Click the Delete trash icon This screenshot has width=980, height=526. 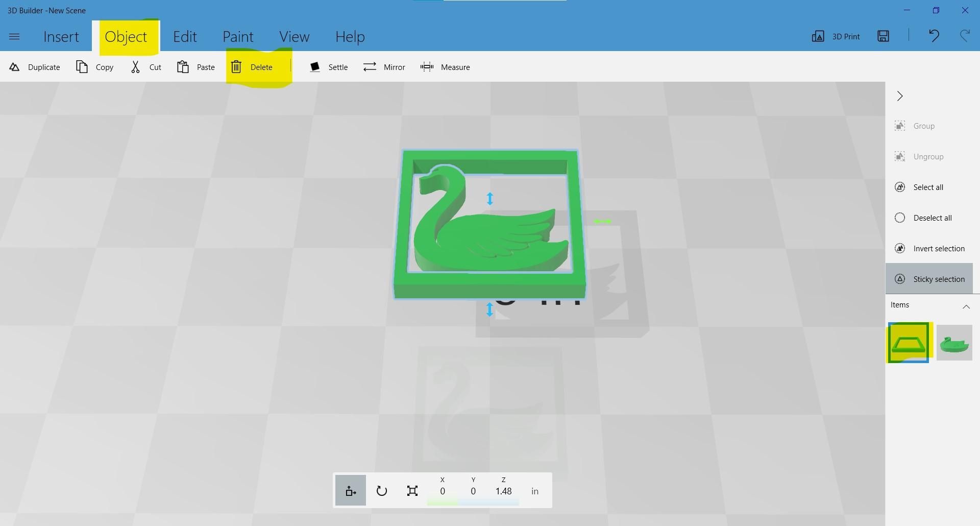point(236,67)
